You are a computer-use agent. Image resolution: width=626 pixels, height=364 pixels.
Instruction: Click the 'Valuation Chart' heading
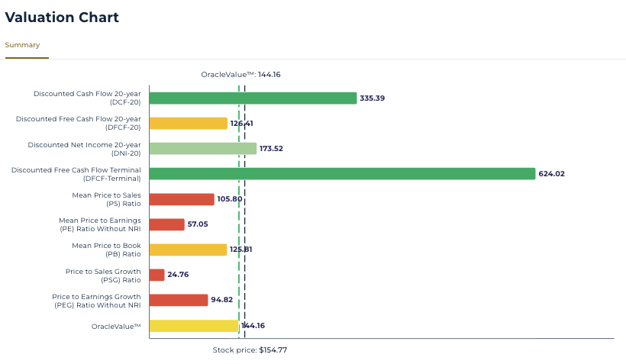62,17
